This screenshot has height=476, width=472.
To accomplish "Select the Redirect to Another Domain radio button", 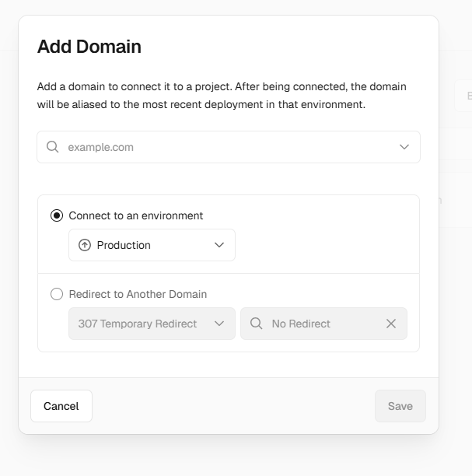I will tap(57, 294).
